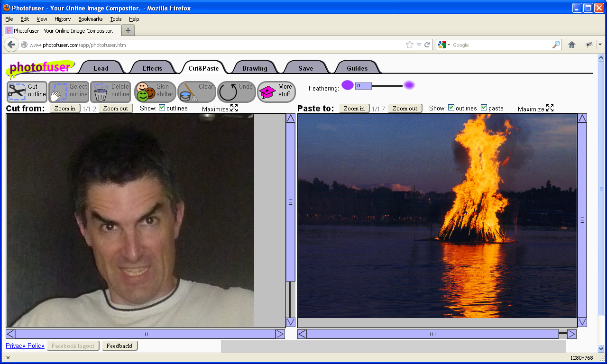Reload the page in Firefox

pyautogui.click(x=427, y=45)
